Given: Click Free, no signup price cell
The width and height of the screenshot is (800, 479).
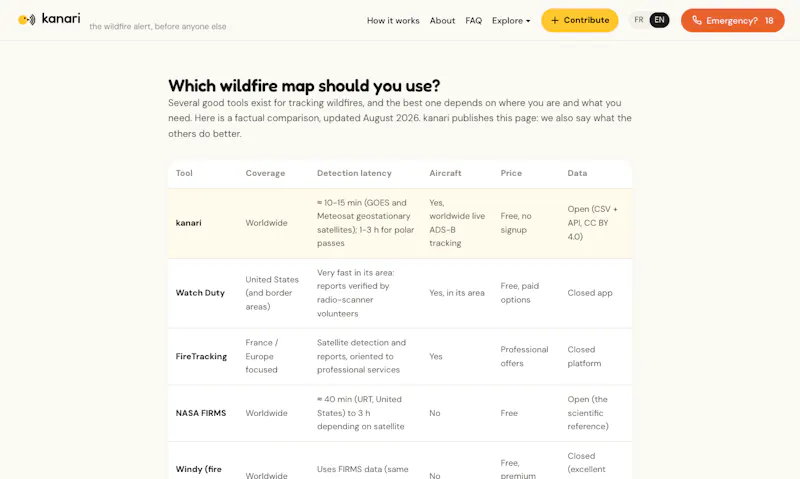Looking at the screenshot, I should coord(516,223).
